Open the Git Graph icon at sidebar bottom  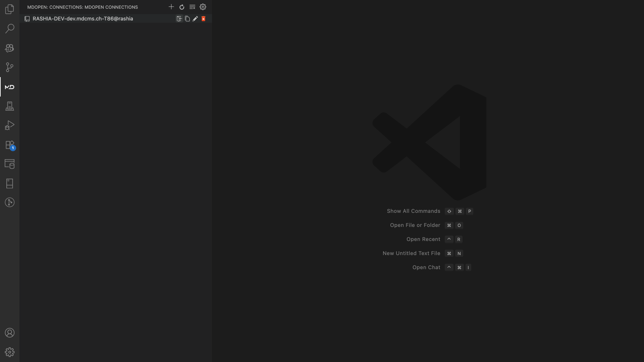10,202
